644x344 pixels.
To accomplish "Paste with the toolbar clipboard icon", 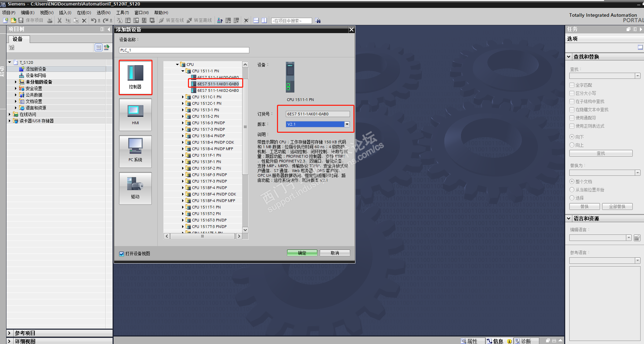I will [x=76, y=20].
